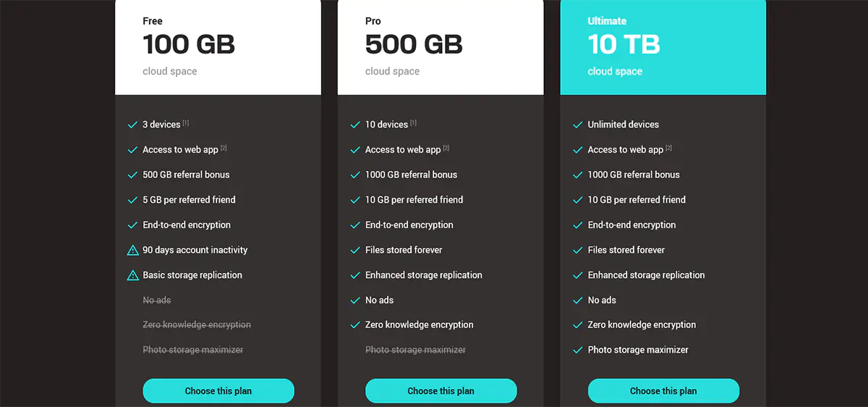
Task: Click checkmark next to Pro's Files stored forever
Action: click(x=355, y=251)
